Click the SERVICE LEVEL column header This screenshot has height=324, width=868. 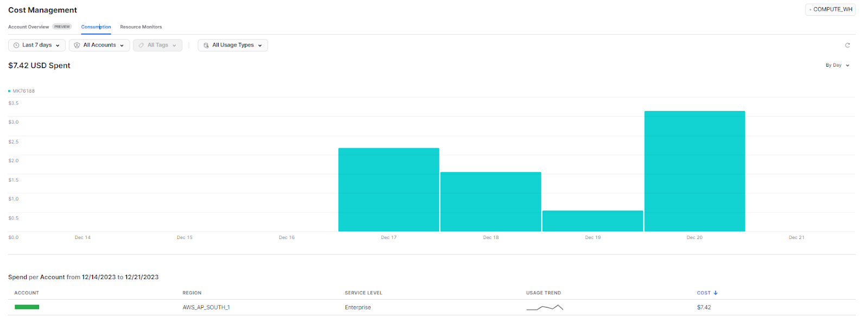point(363,293)
